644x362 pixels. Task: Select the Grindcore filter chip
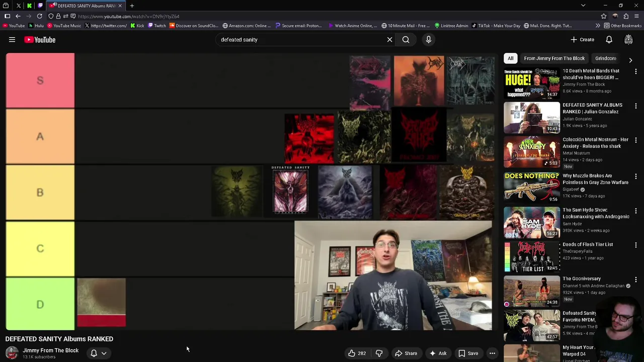coord(605,58)
